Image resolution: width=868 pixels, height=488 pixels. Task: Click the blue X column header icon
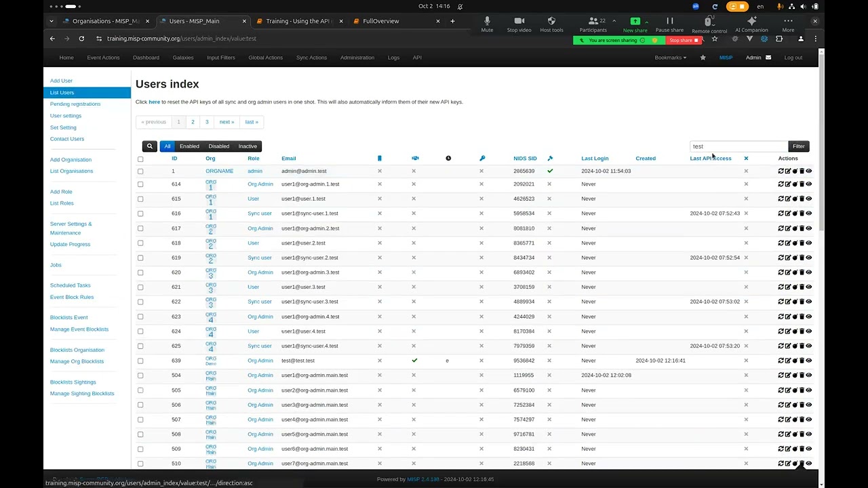coord(746,159)
